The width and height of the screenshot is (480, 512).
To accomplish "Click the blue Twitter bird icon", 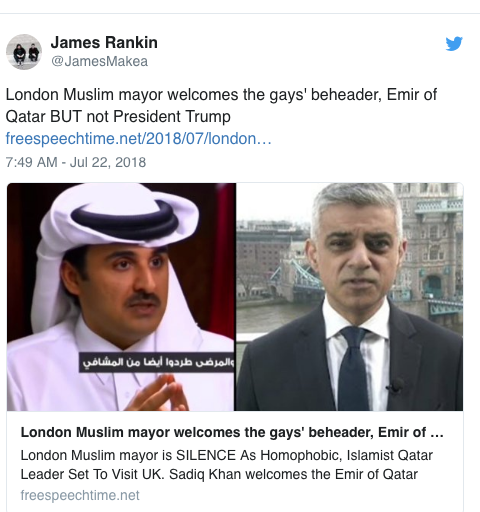I will pyautogui.click(x=454, y=43).
